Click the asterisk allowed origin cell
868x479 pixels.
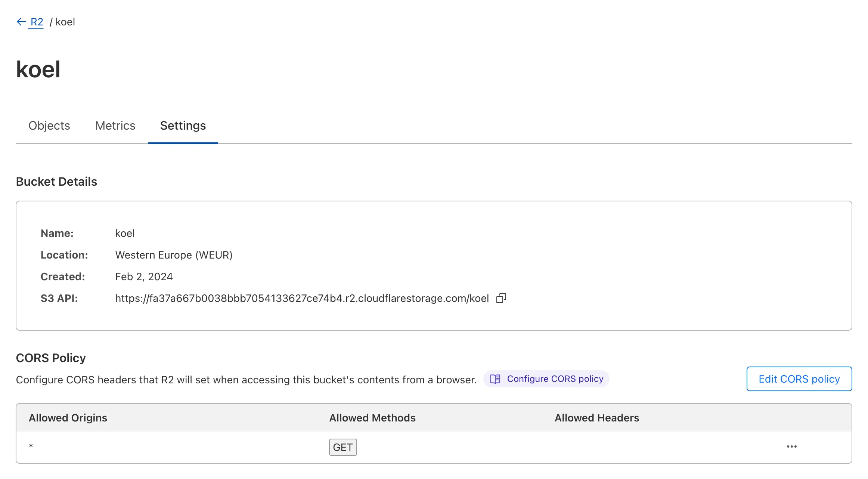click(x=31, y=446)
